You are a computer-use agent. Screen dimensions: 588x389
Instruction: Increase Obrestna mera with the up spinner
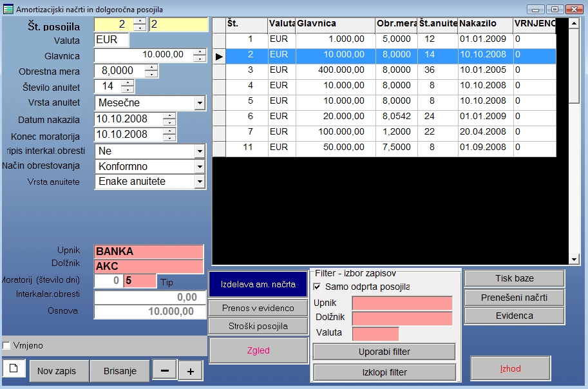pos(151,67)
